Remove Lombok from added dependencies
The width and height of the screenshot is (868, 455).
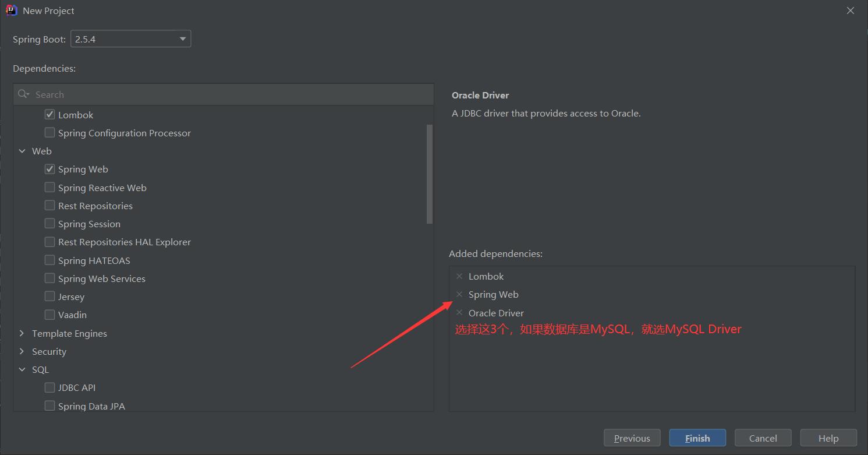click(x=459, y=276)
